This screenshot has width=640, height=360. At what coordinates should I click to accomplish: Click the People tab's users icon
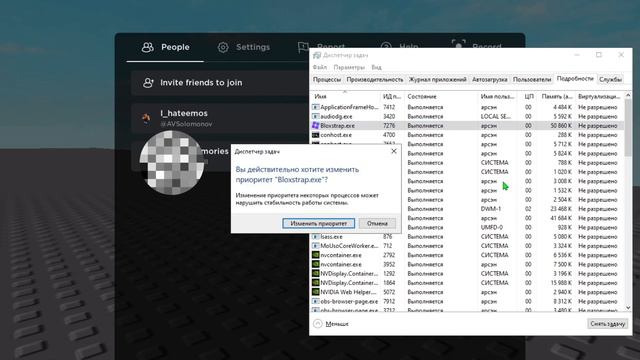147,47
